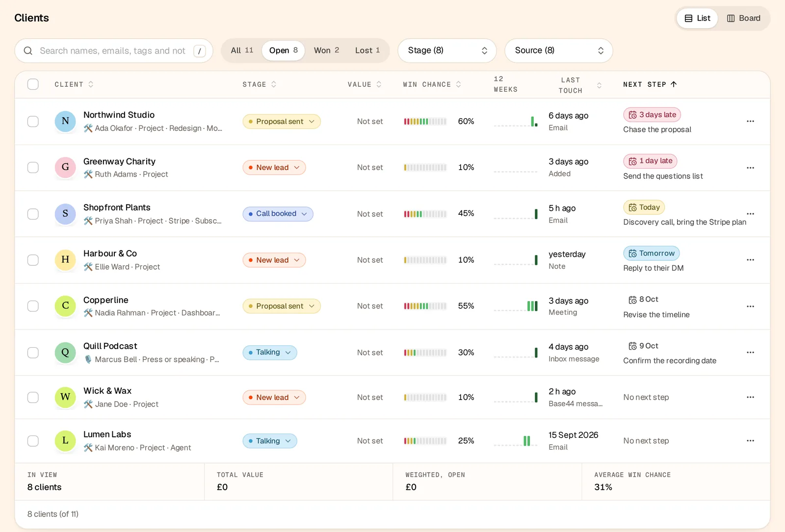Click the 3 days late badge
This screenshot has width=785, height=532.
pyautogui.click(x=652, y=115)
